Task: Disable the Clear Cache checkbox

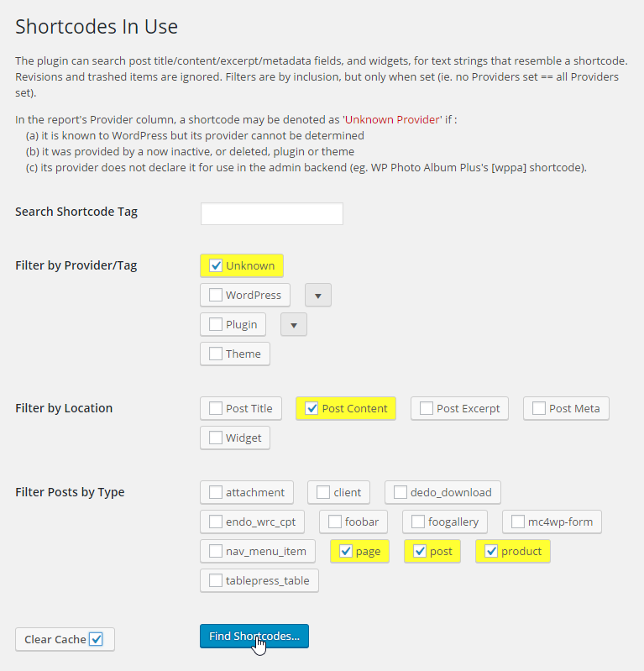Action: click(x=97, y=639)
